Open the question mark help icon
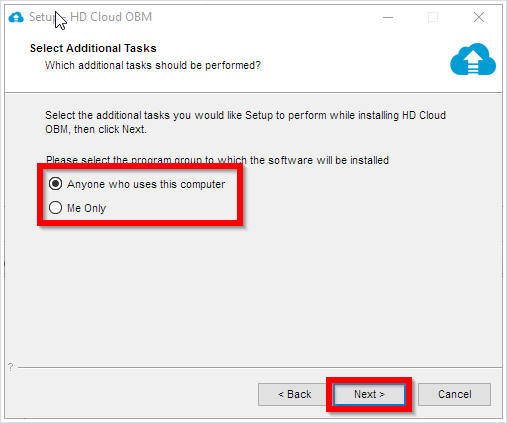 (x=11, y=367)
